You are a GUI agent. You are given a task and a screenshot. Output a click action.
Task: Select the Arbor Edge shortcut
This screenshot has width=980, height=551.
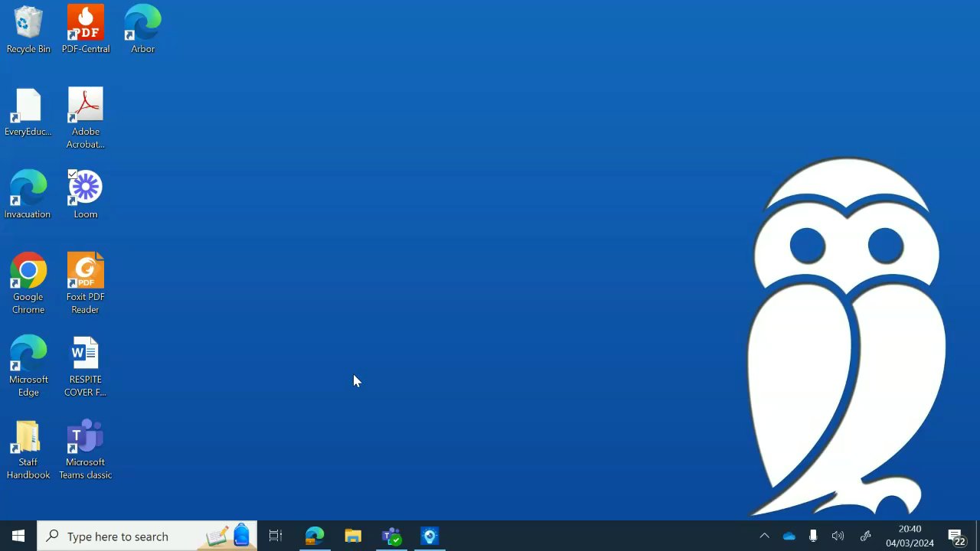pyautogui.click(x=142, y=29)
